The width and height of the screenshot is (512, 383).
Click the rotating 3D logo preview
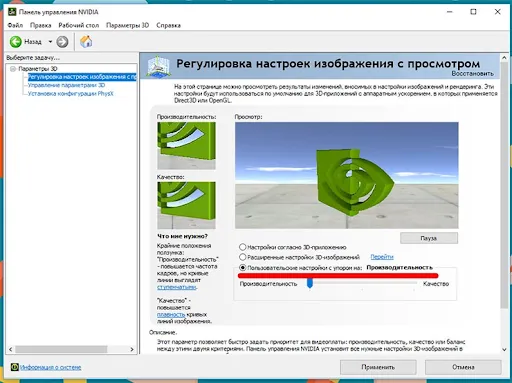[x=347, y=175]
